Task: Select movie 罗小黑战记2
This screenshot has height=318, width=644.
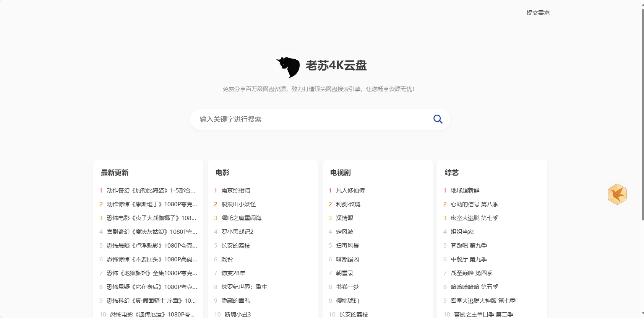Action: [237, 232]
